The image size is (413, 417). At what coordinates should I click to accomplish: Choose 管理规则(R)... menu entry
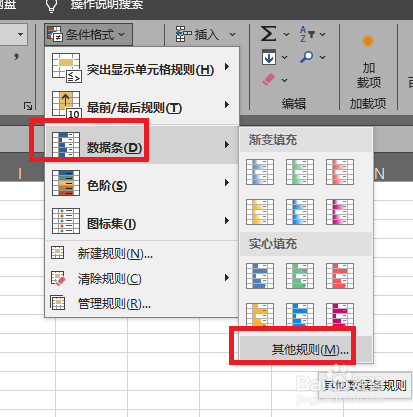click(142, 303)
